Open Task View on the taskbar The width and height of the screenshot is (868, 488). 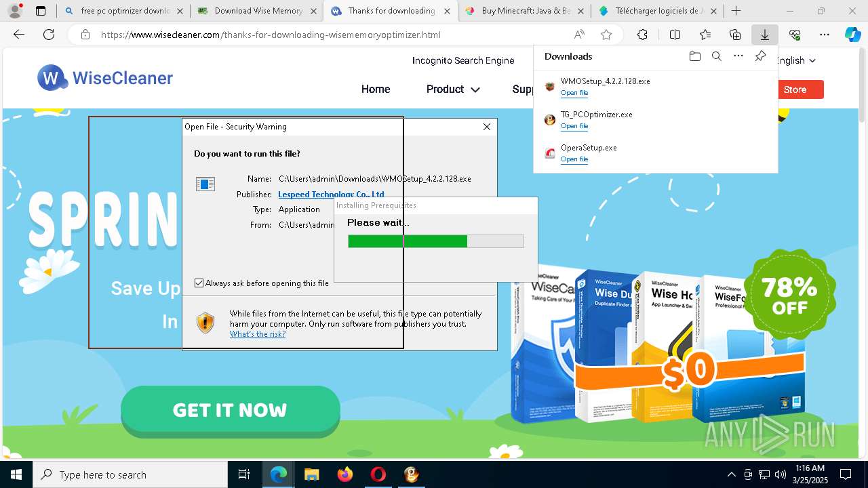[x=245, y=474]
